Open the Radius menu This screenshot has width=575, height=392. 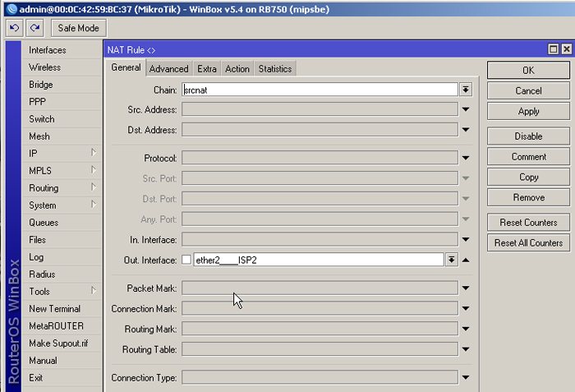click(62, 274)
